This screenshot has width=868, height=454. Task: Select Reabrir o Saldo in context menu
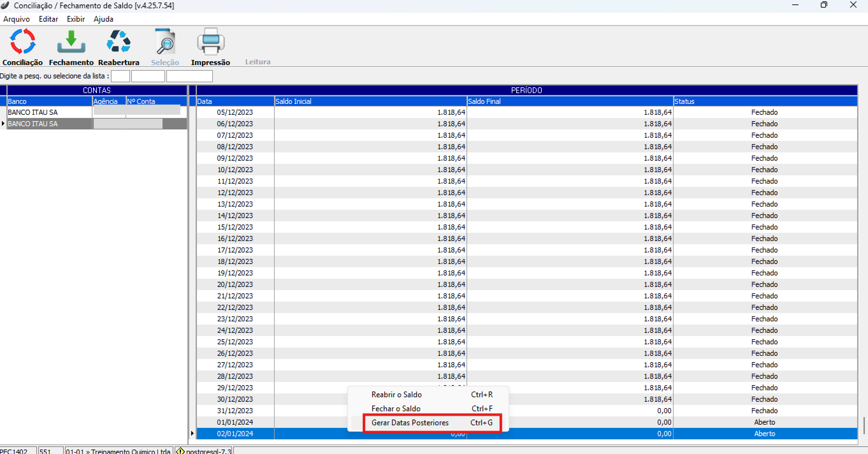[396, 394]
